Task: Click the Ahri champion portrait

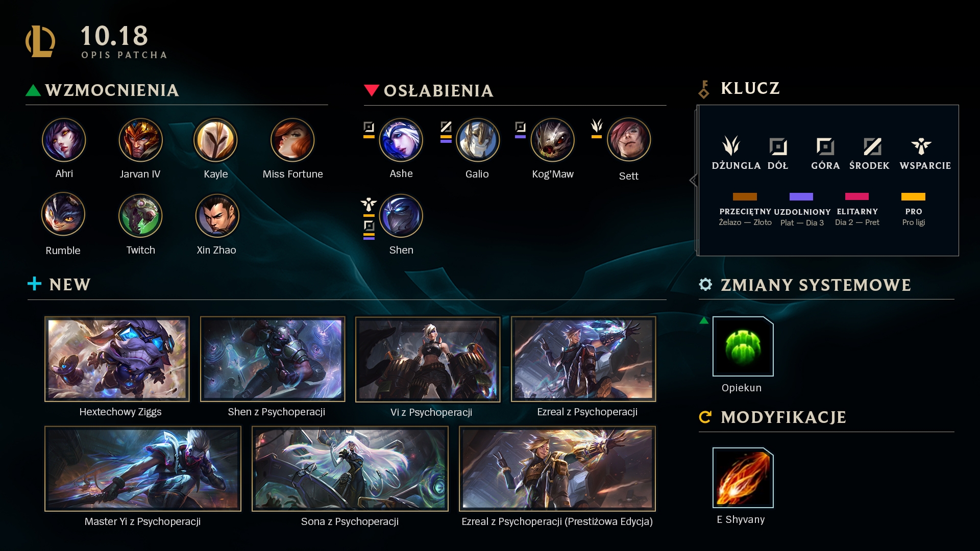Action: (64, 140)
